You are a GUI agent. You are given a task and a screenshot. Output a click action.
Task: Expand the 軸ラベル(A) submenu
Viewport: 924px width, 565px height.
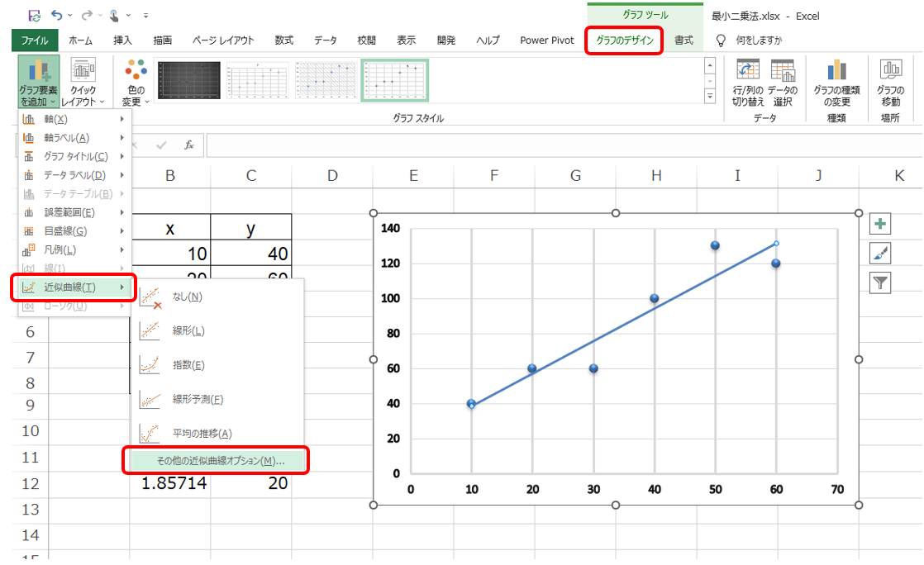tap(74, 138)
